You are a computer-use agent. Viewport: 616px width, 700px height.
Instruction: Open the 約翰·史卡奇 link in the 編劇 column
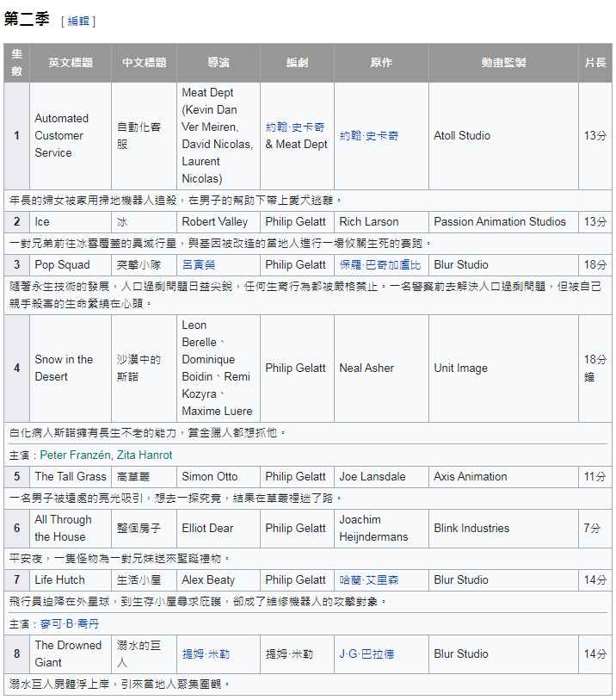point(295,127)
